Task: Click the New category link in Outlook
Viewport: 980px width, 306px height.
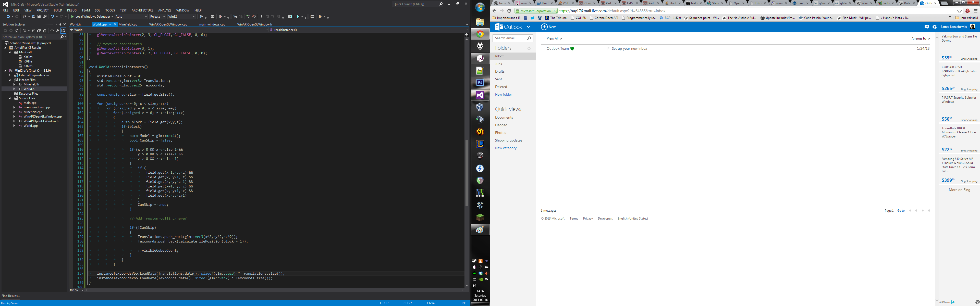Action: click(506, 148)
